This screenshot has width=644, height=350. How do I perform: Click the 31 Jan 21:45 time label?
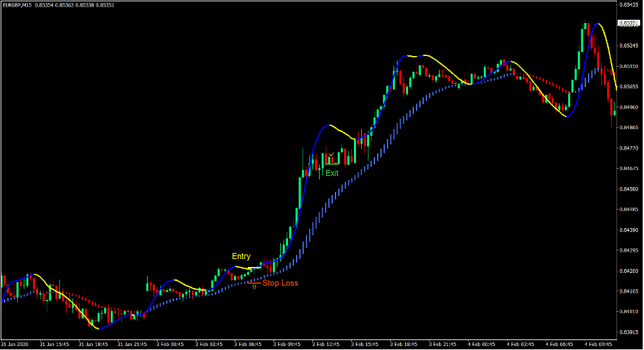pos(132,344)
